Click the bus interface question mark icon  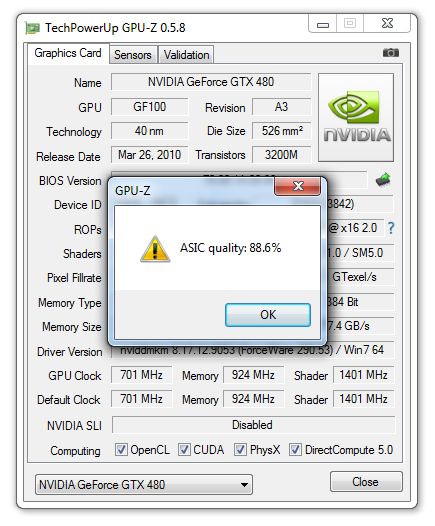391,228
